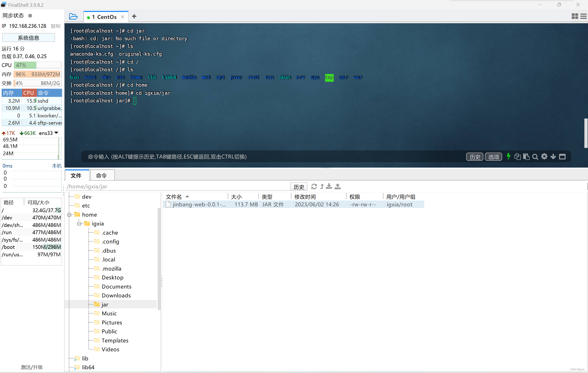Sort files by 修改时间 column header
This screenshot has width=588, height=373.
[x=318, y=197]
